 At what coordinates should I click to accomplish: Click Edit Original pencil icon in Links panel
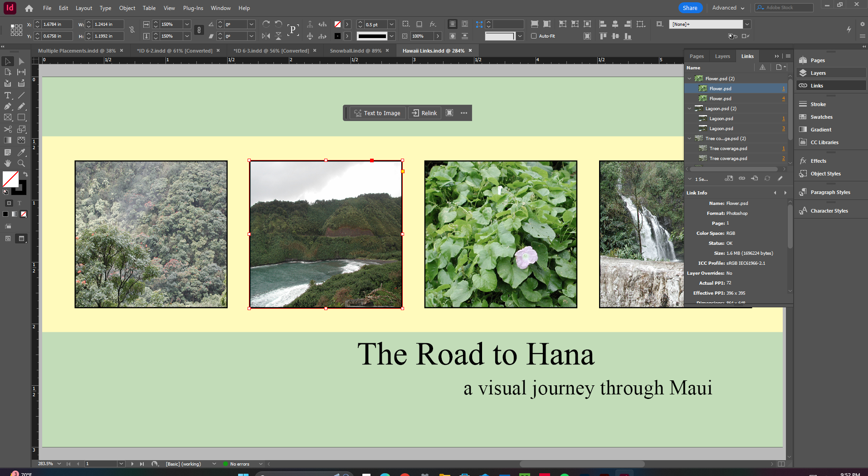point(780,179)
